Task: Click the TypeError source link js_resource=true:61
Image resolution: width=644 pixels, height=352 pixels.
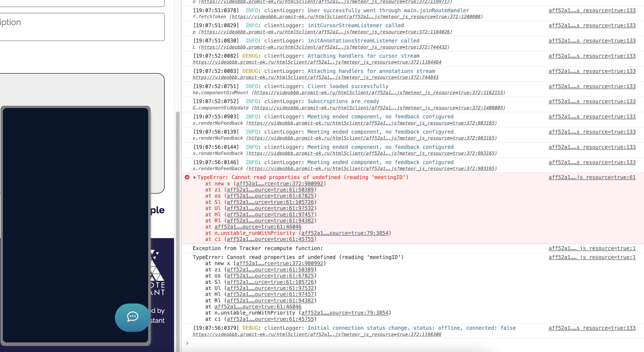Action: pos(592,177)
